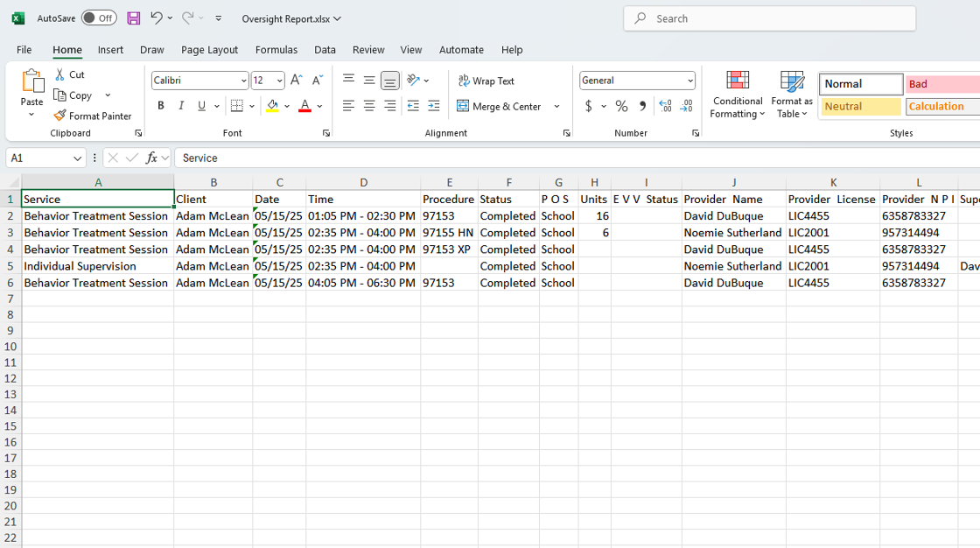Open the Formulas ribbon tab
The height and width of the screenshot is (548, 980).
click(x=276, y=50)
